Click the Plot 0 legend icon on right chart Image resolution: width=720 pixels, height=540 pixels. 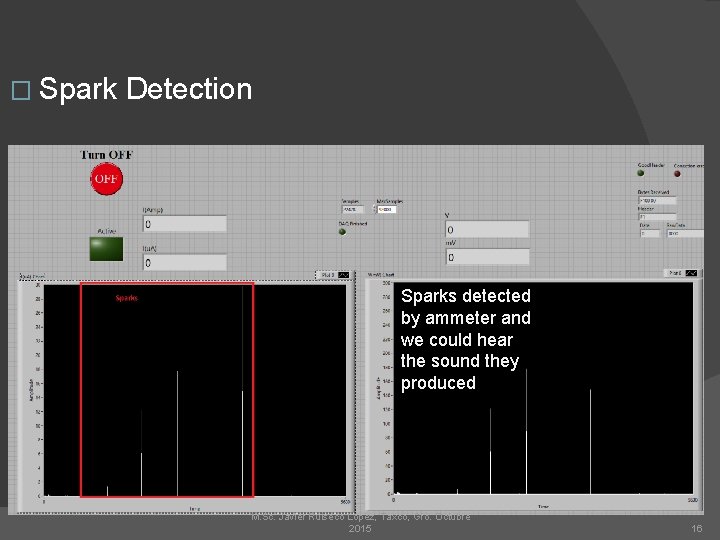(691, 273)
